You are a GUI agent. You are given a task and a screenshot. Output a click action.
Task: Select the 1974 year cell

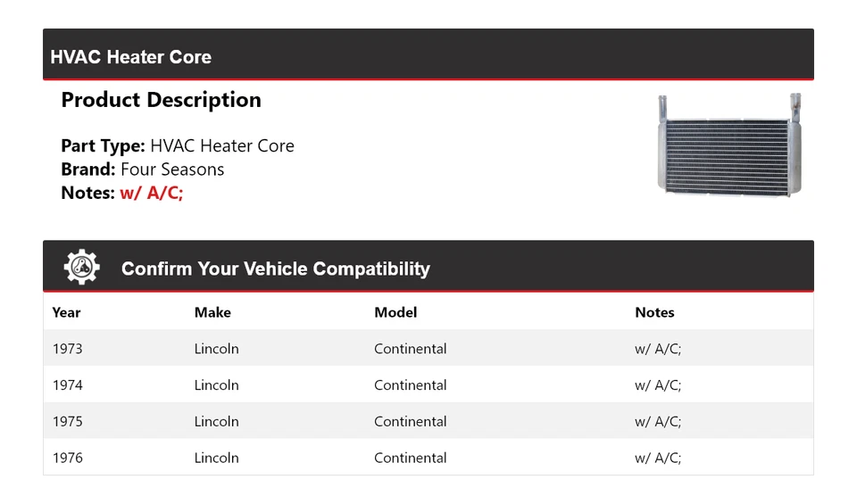click(67, 385)
